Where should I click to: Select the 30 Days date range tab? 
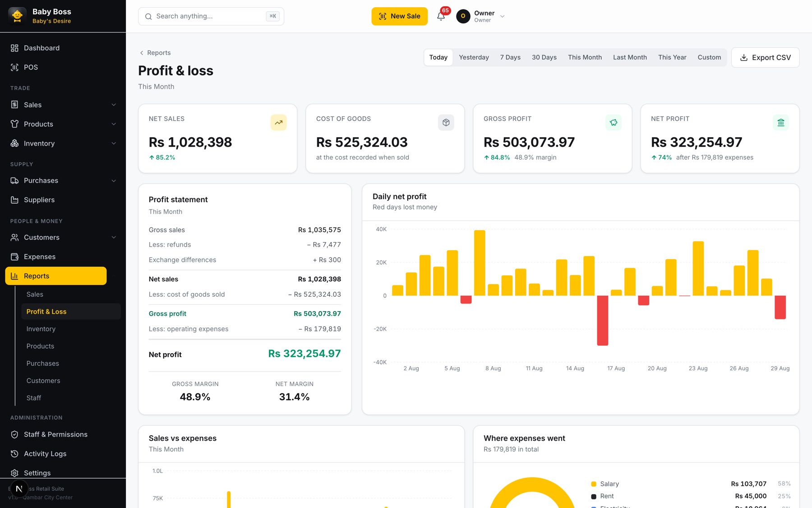pyautogui.click(x=544, y=57)
